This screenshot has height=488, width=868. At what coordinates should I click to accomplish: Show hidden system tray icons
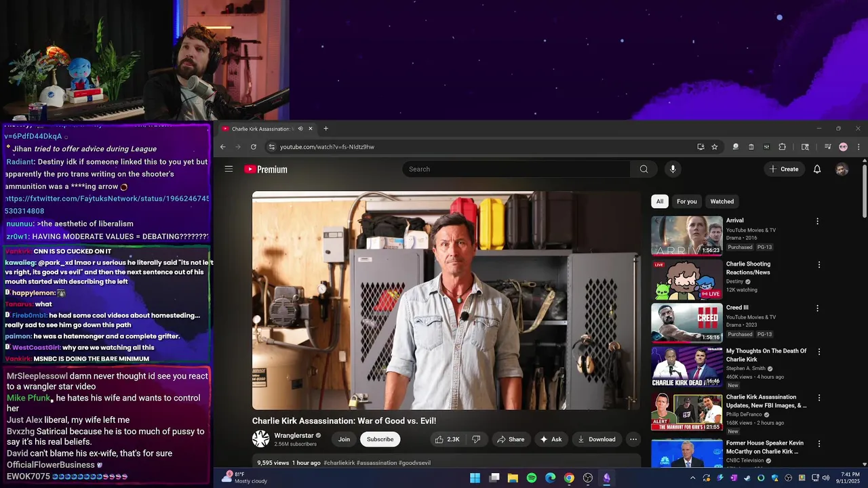point(692,478)
